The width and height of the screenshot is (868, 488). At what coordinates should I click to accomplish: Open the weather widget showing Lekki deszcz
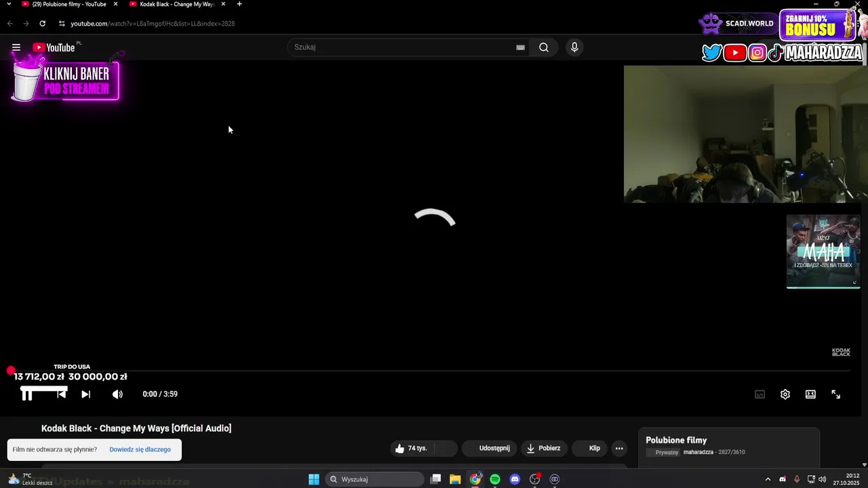pyautogui.click(x=30, y=479)
